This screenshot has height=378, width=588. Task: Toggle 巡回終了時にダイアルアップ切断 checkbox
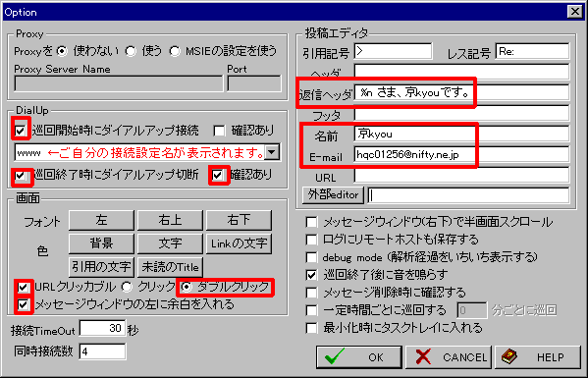click(x=21, y=175)
